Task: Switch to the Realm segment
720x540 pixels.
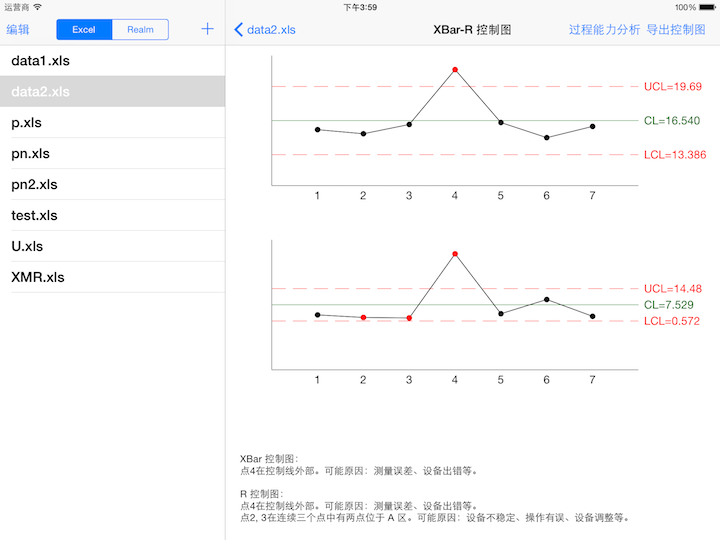Action: pyautogui.click(x=141, y=29)
